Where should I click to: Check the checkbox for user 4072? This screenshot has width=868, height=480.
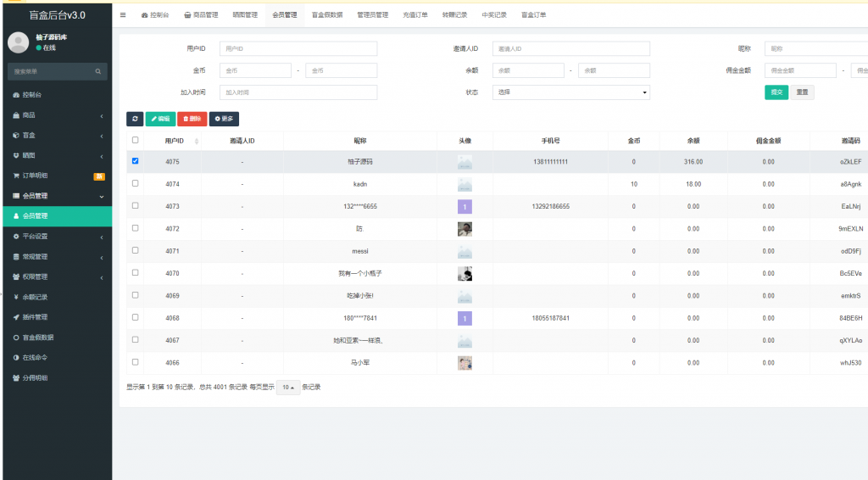[135, 228]
